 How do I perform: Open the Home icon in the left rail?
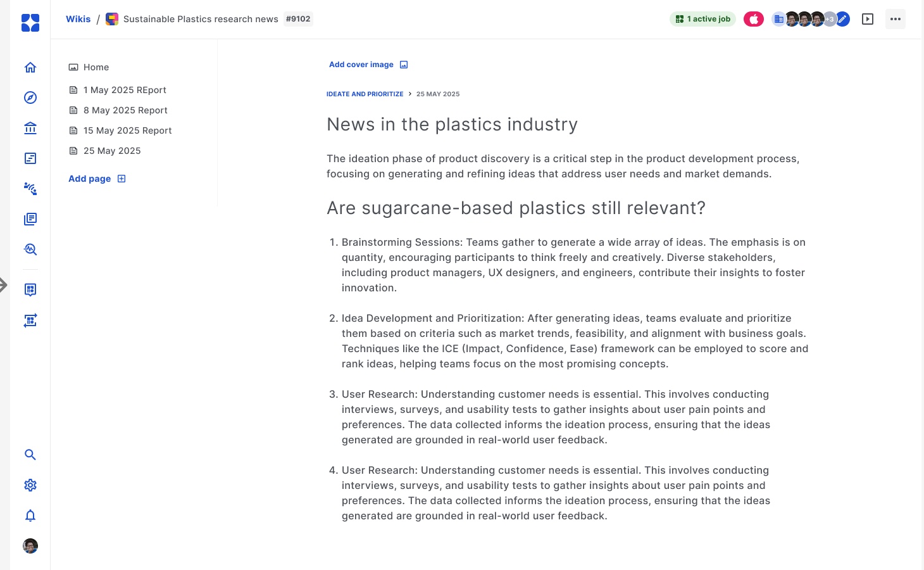coord(30,67)
